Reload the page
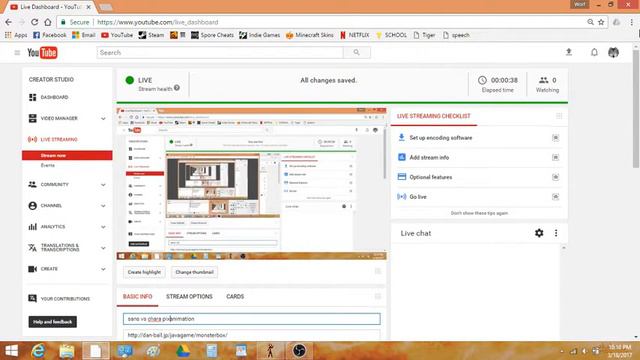Screen dimensions: 640x360 [34, 22]
